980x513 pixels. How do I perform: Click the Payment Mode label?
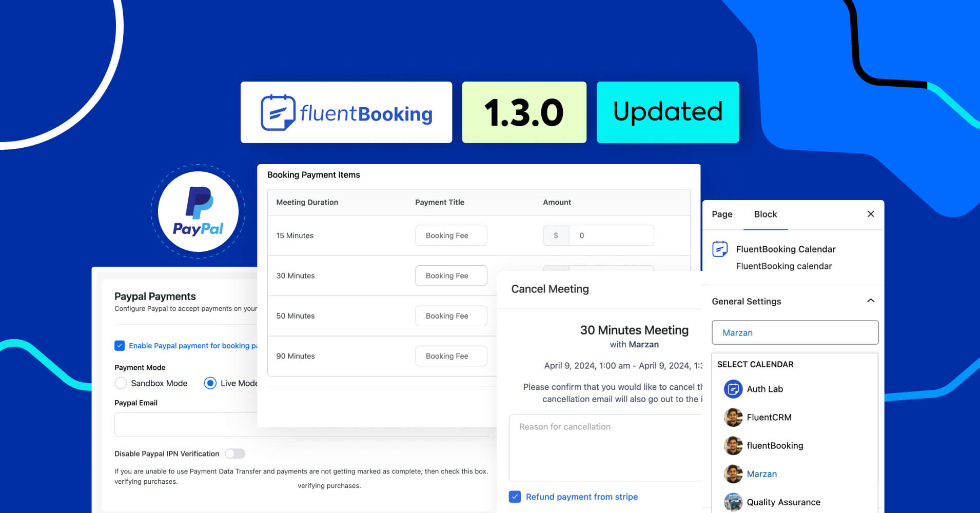(x=140, y=367)
